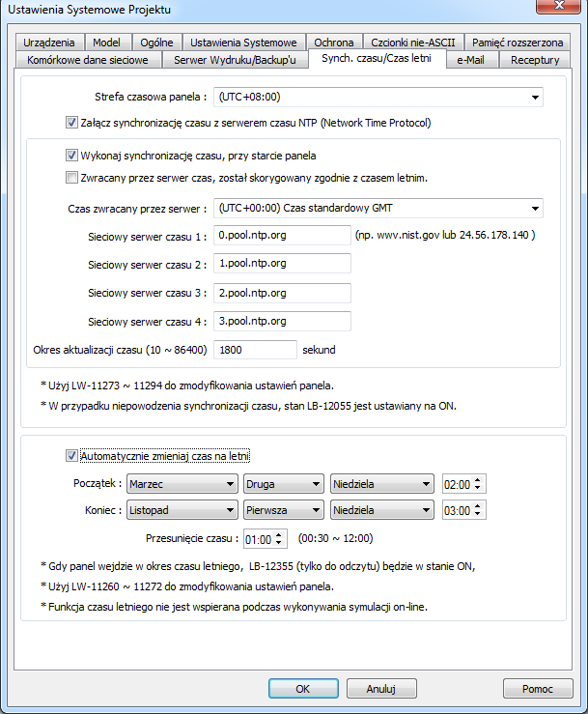Open Koniec week dropdown showing Pierwsza
The height and width of the screenshot is (714, 588).
click(x=284, y=510)
